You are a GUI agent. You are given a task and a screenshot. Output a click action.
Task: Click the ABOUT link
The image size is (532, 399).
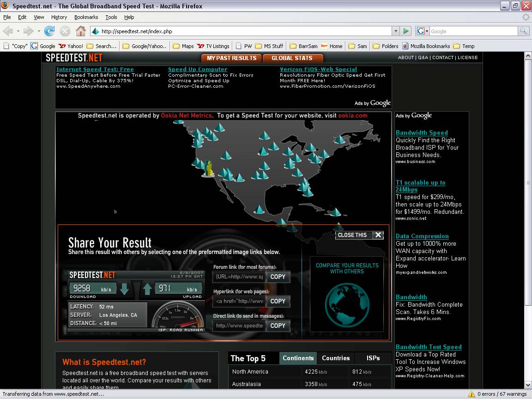point(406,58)
